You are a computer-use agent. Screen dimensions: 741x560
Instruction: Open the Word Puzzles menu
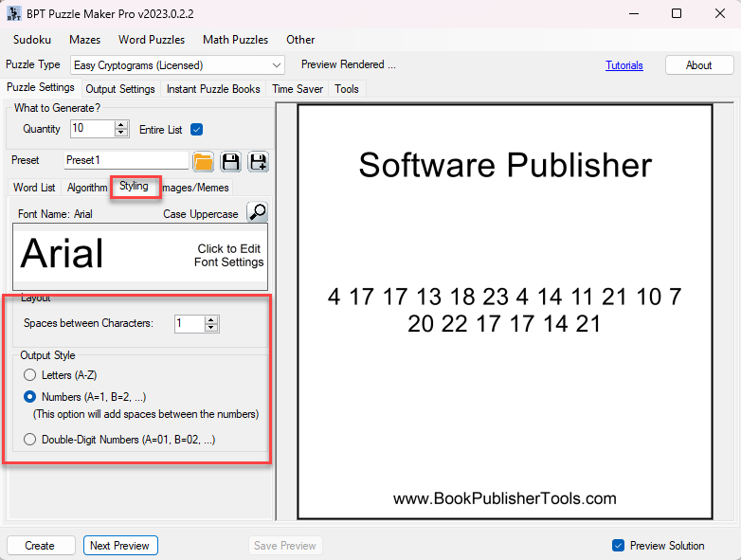pos(151,40)
